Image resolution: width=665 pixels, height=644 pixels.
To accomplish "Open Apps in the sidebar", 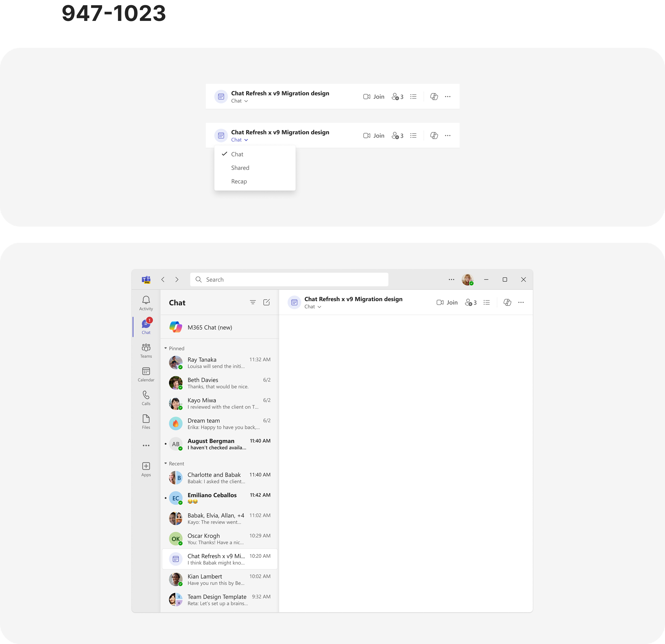I will [146, 469].
